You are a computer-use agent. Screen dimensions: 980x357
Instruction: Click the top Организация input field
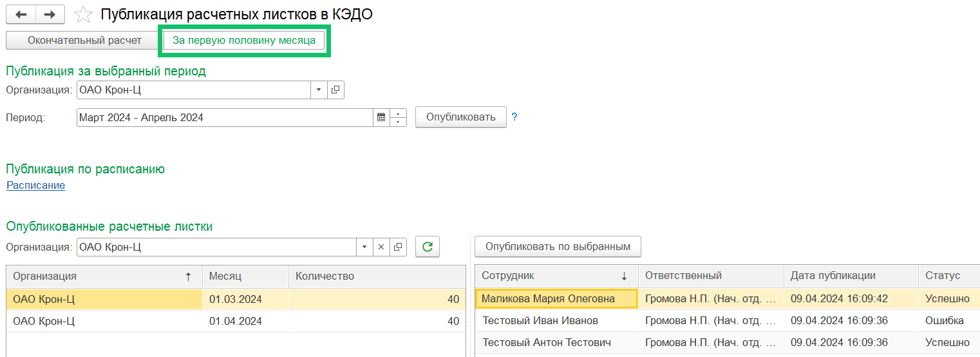click(x=194, y=90)
